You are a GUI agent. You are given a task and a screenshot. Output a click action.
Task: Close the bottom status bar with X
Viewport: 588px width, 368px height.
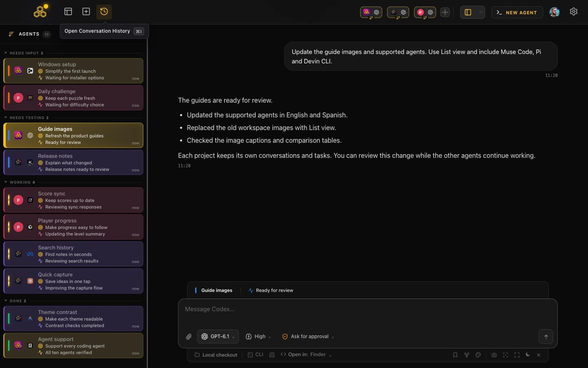click(x=539, y=355)
